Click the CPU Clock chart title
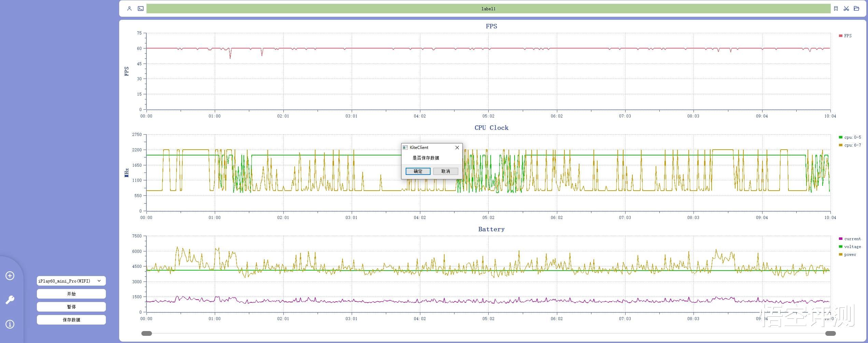The width and height of the screenshot is (868, 343). click(x=491, y=128)
